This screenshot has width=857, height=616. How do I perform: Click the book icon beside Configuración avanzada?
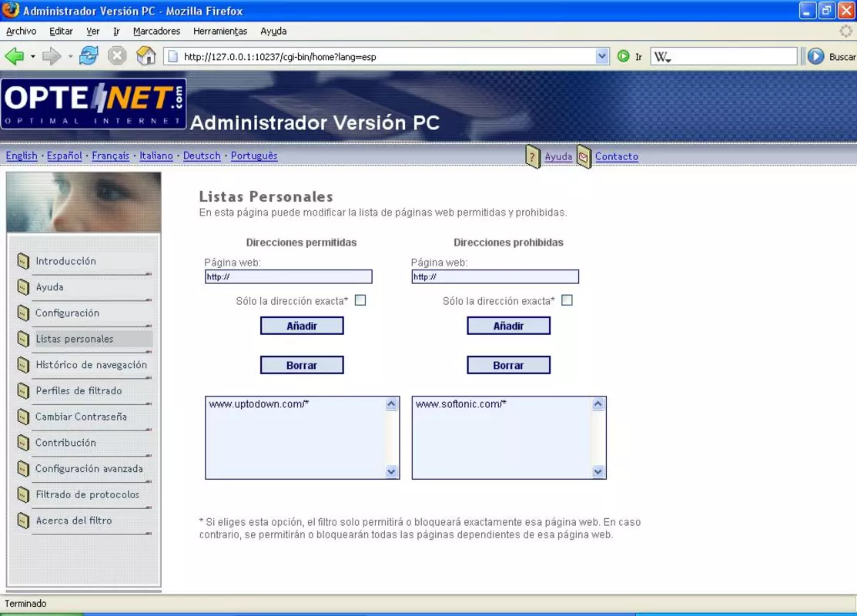23,469
